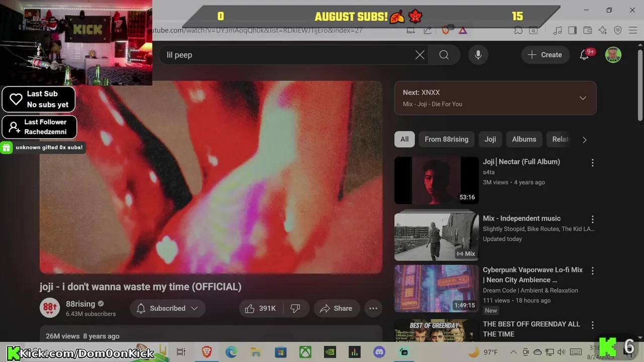
Task: Open Xbox app from the taskbar
Action: pos(305,352)
